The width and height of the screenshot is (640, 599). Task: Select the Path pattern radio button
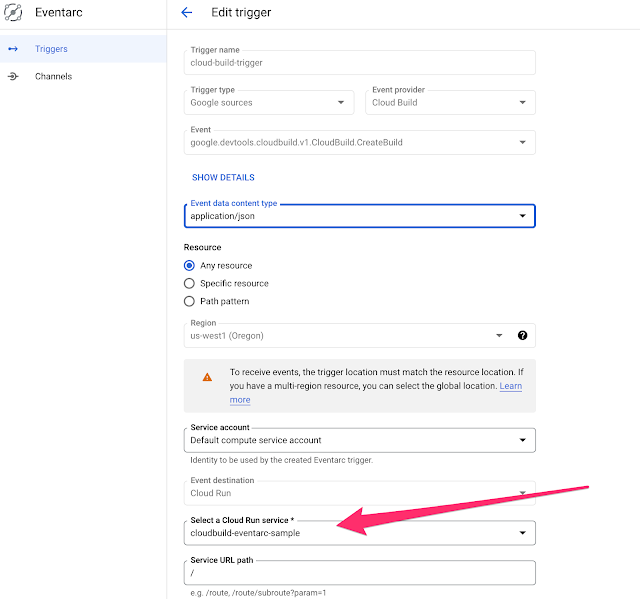point(189,301)
